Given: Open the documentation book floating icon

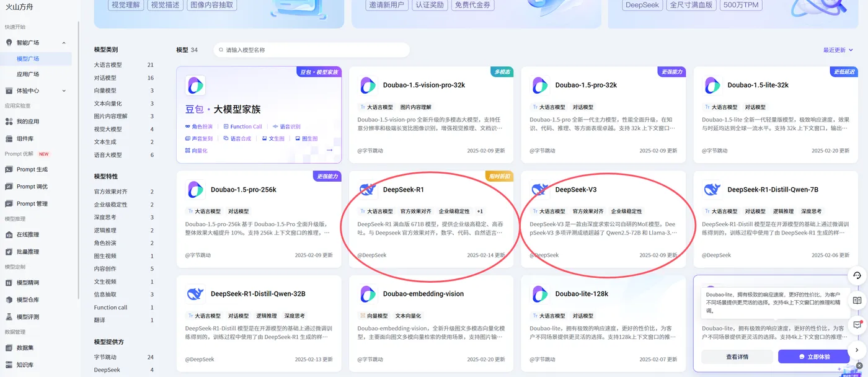Looking at the screenshot, I should (x=857, y=300).
